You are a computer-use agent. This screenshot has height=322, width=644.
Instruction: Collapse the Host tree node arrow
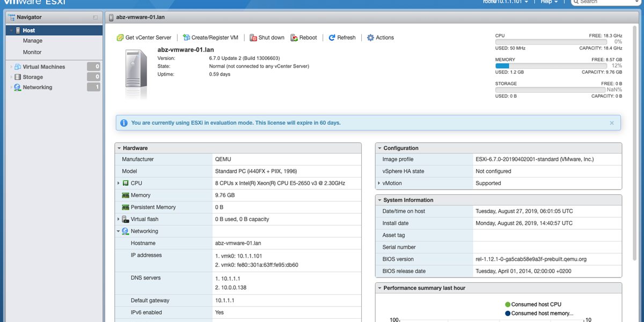coord(11,31)
